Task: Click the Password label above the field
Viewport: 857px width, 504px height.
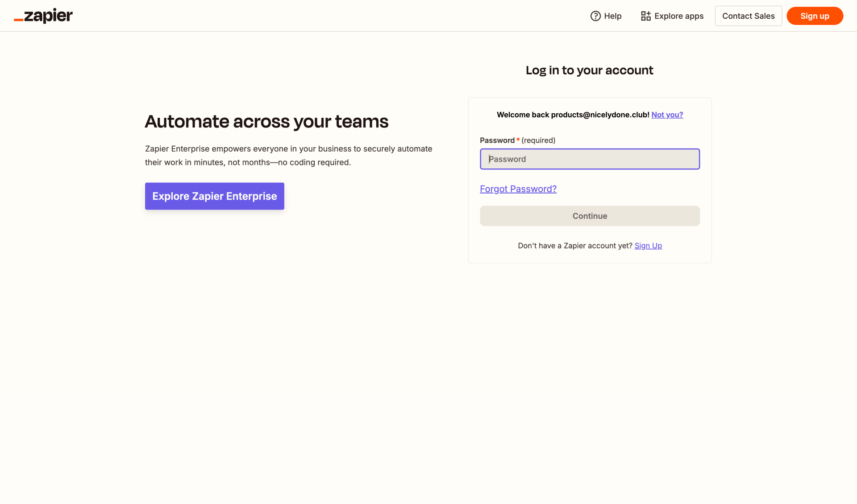Action: [497, 140]
